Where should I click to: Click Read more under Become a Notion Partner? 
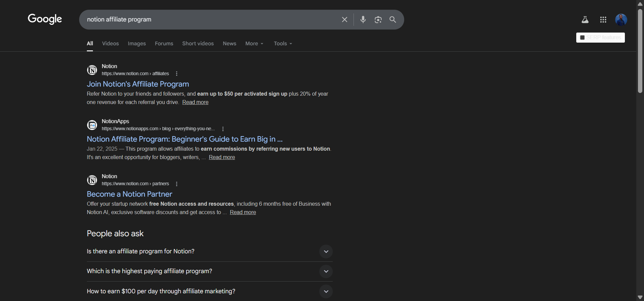243,212
